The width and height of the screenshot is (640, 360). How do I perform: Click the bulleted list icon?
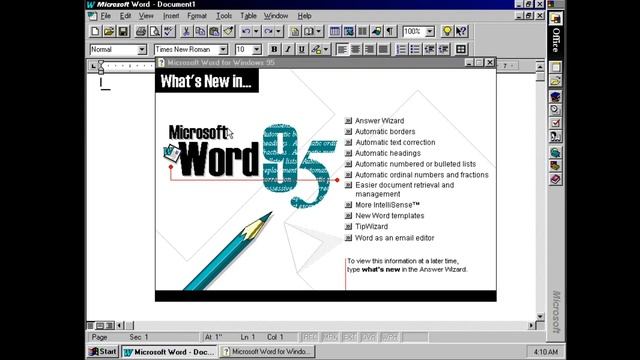(415, 49)
